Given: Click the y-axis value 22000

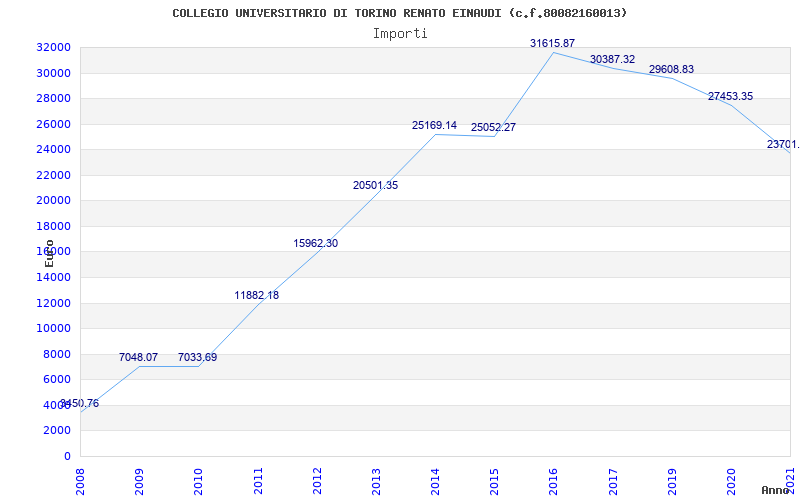Looking at the screenshot, I should [53, 175].
